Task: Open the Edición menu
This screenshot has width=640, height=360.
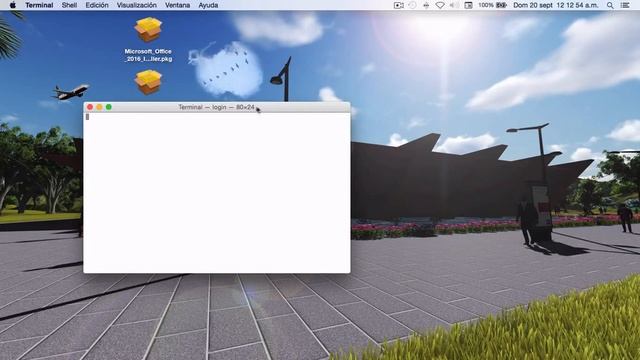Action: 97,5
